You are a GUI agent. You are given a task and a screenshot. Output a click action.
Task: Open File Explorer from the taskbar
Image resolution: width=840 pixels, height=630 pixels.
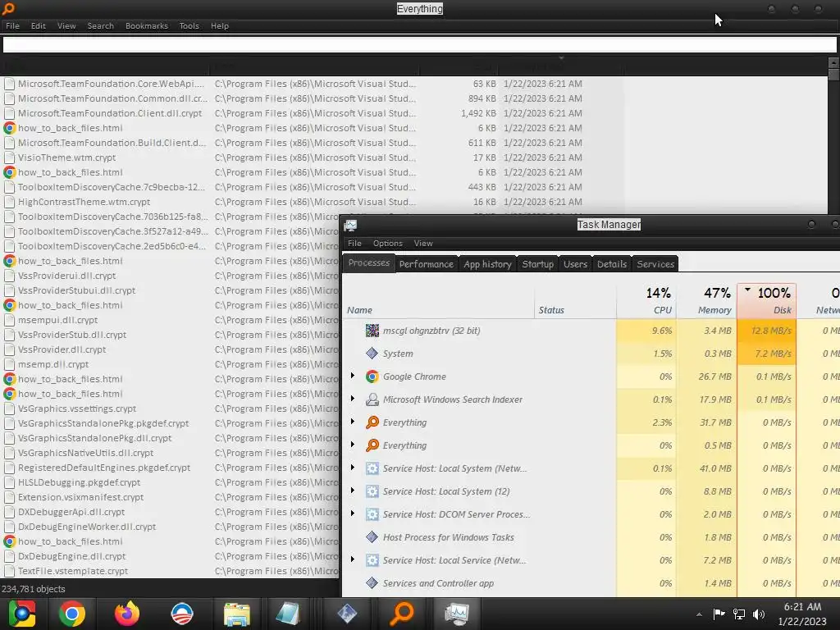tap(237, 614)
